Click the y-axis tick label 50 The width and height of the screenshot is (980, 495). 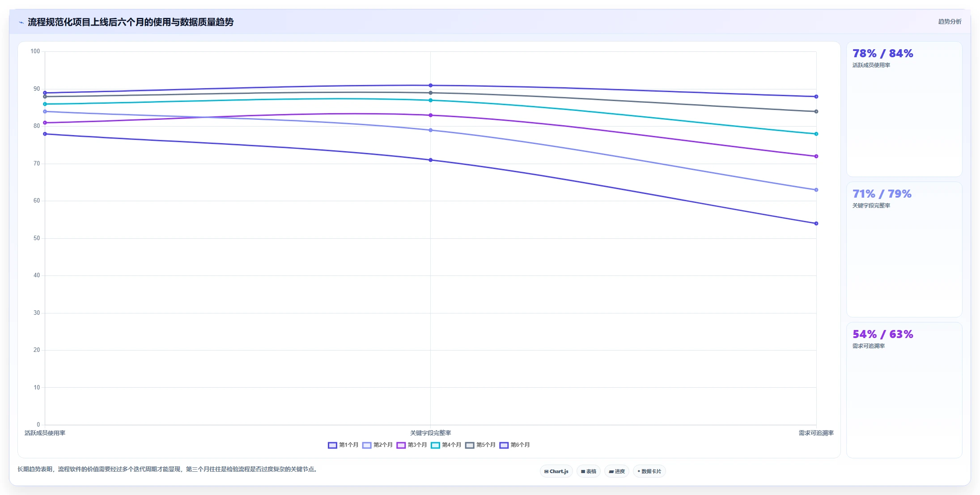click(x=37, y=238)
